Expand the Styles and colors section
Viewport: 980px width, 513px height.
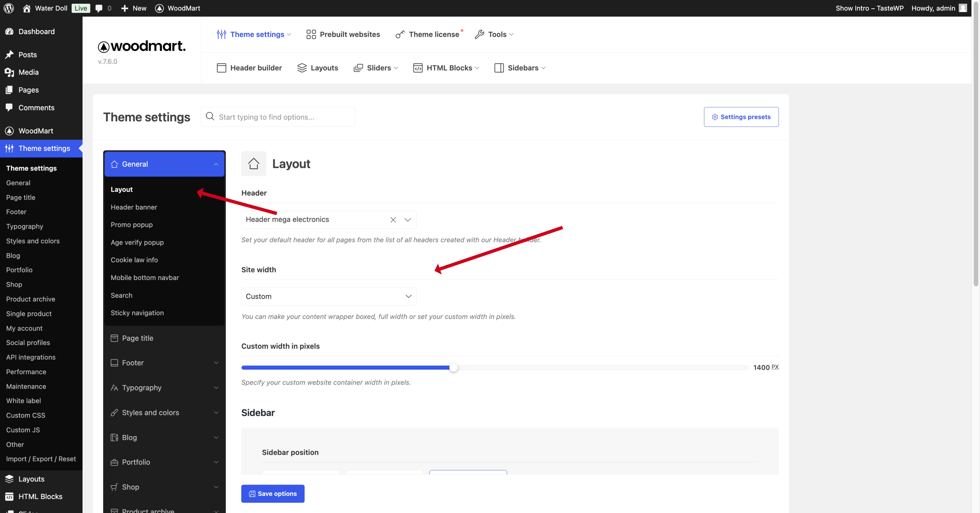[x=164, y=413]
